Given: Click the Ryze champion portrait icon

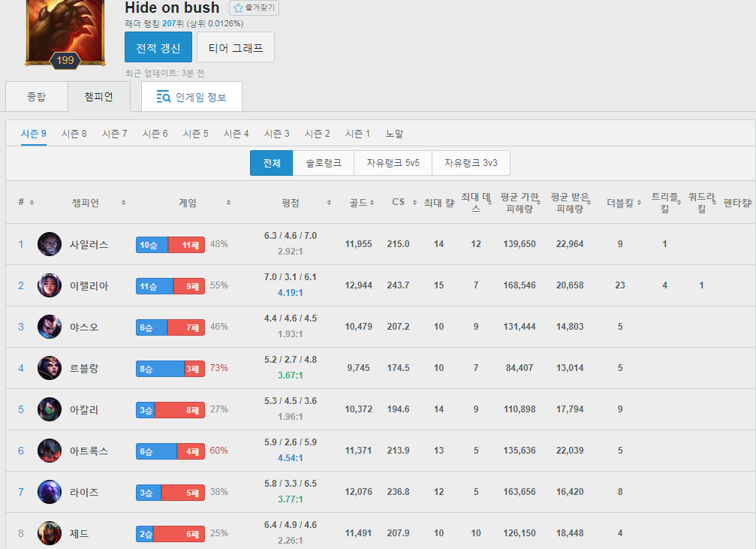Looking at the screenshot, I should click(50, 492).
